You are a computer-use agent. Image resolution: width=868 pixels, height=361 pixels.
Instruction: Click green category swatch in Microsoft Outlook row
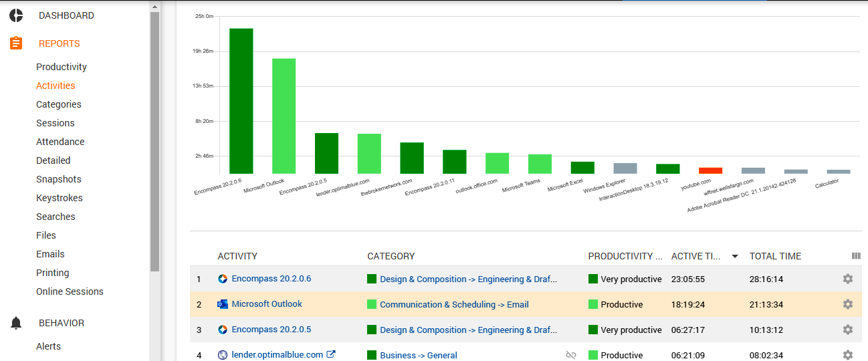point(372,304)
